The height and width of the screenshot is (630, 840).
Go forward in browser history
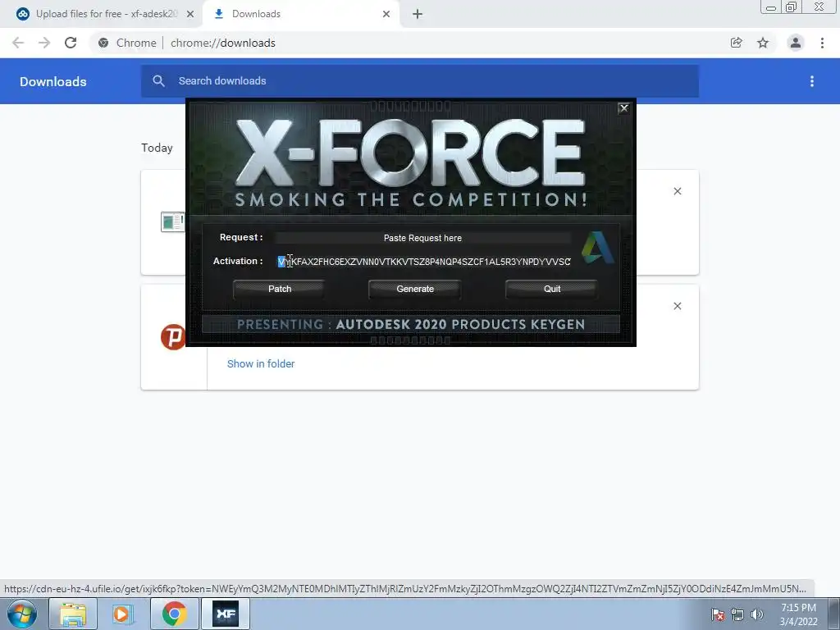click(44, 43)
